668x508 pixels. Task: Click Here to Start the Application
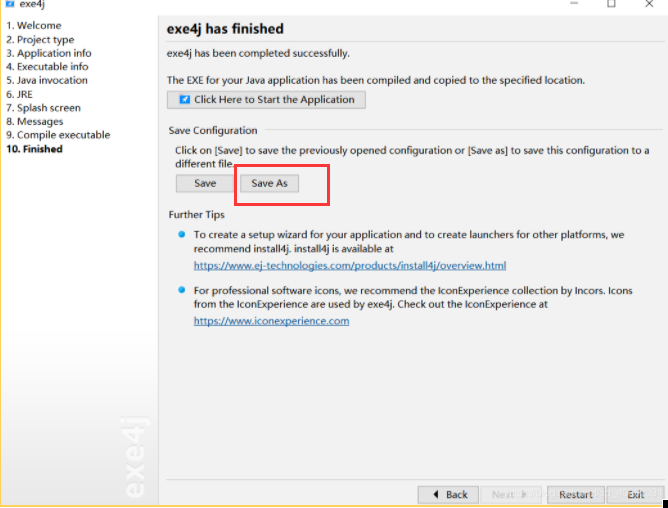[x=266, y=100]
